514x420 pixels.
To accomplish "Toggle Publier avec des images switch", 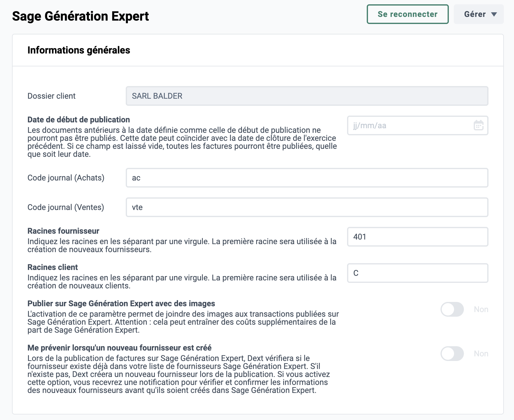I will (452, 309).
